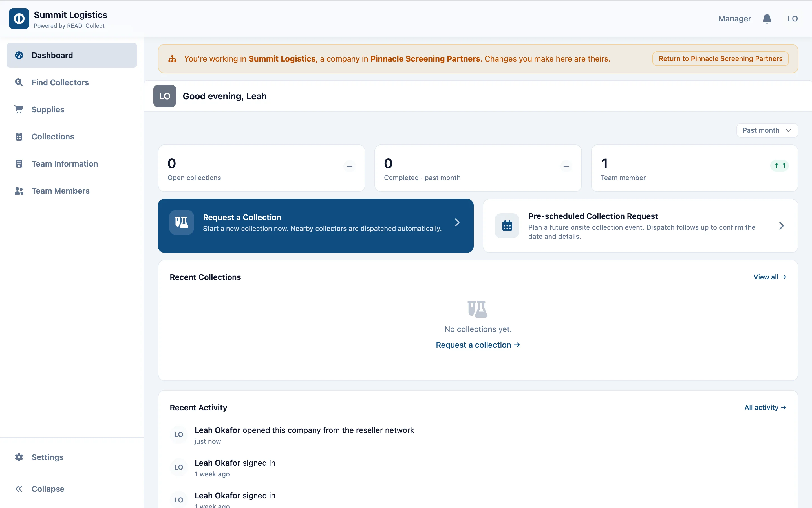Click the Dashboard gauge icon
Image resolution: width=812 pixels, height=508 pixels.
click(19, 55)
